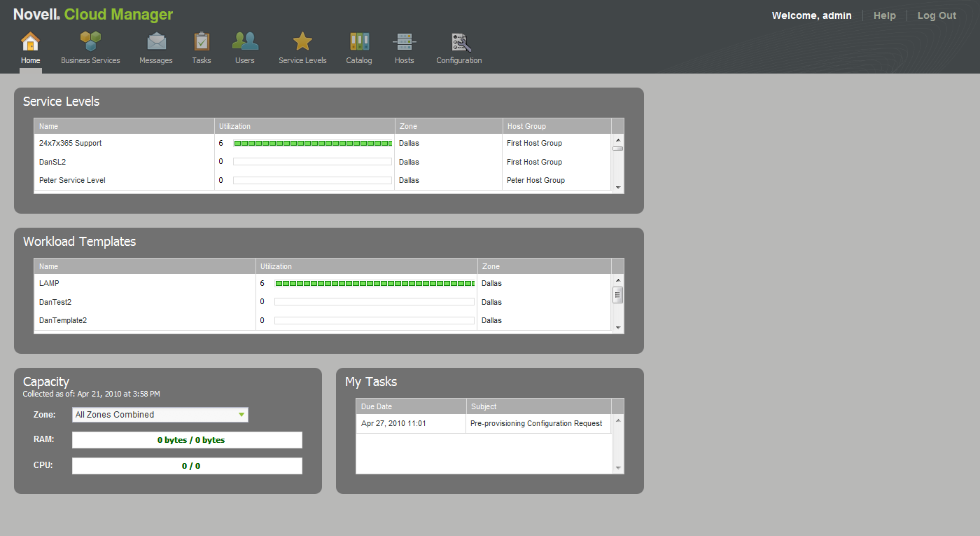The image size is (980, 536).
Task: Click My Tasks scrollbar up arrow
Action: (618, 420)
